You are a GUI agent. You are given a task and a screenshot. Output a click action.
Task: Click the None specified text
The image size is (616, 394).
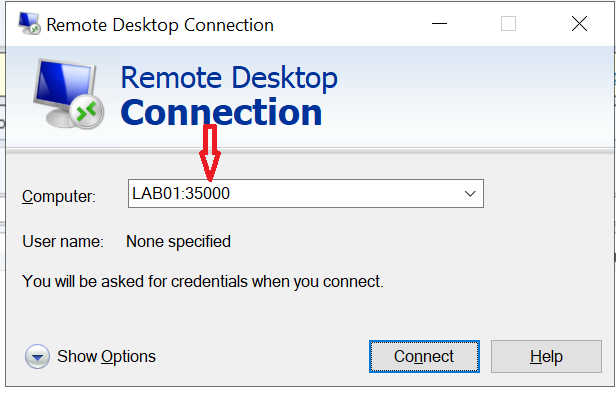pyautogui.click(x=178, y=242)
